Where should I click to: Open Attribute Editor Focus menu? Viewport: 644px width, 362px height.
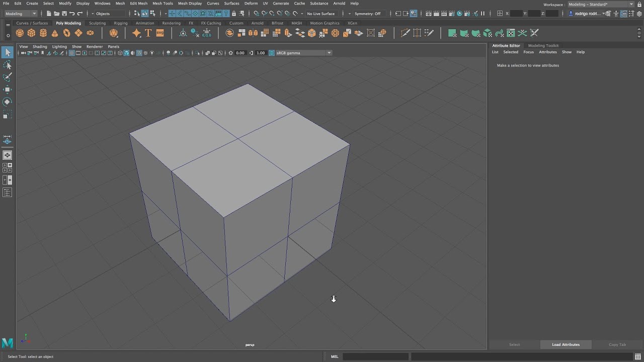pos(528,52)
